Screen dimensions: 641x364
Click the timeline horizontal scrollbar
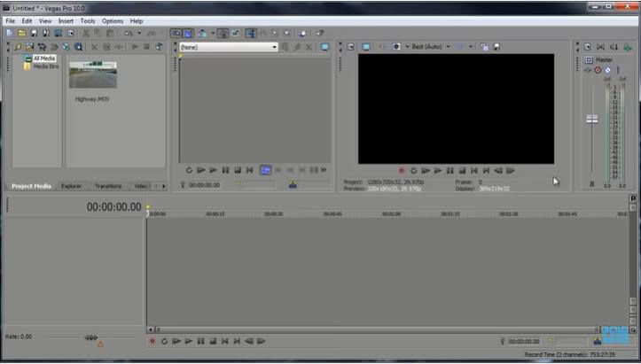pyautogui.click(x=376, y=329)
